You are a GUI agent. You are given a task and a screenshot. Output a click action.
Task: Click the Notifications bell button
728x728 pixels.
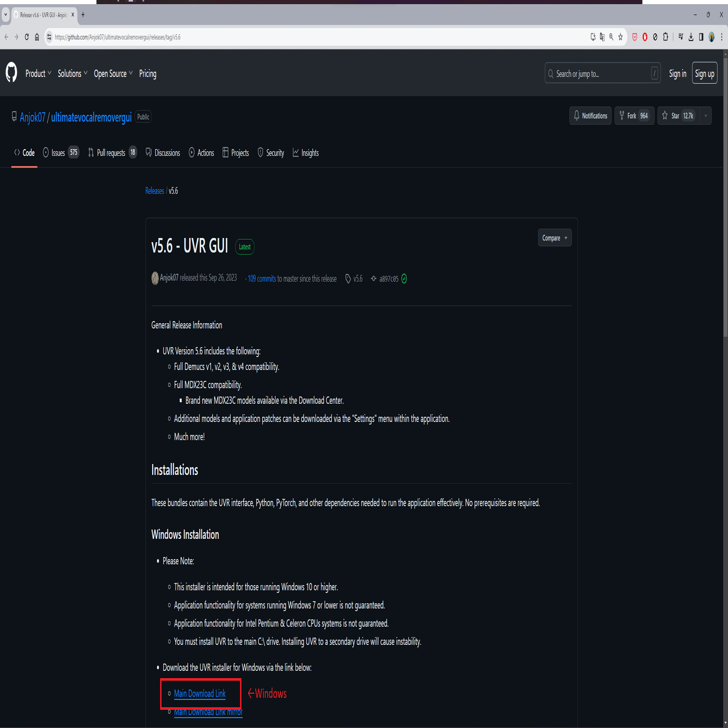[590, 116]
